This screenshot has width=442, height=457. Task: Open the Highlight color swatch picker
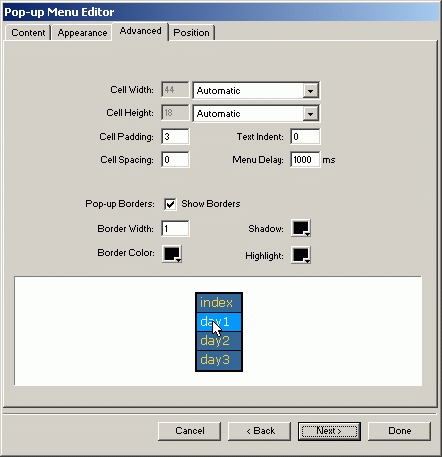click(301, 255)
